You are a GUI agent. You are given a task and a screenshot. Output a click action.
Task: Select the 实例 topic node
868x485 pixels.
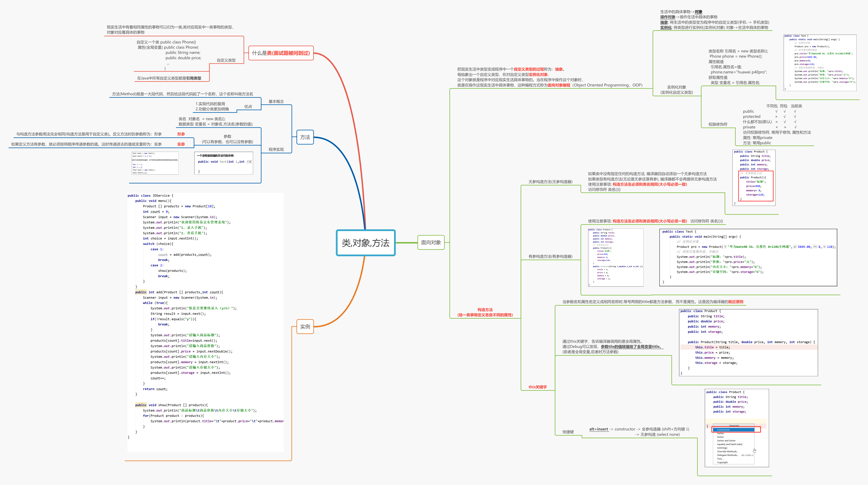[x=305, y=327]
